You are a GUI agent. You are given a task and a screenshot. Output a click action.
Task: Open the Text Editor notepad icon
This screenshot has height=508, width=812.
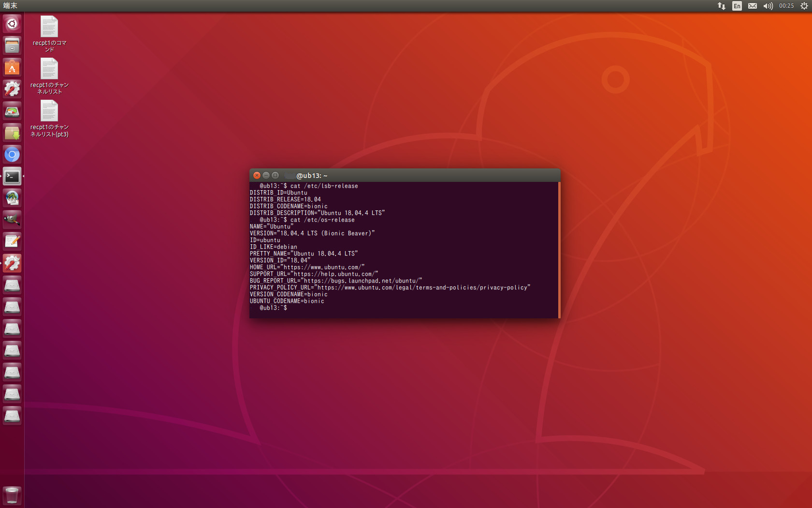pyautogui.click(x=12, y=241)
